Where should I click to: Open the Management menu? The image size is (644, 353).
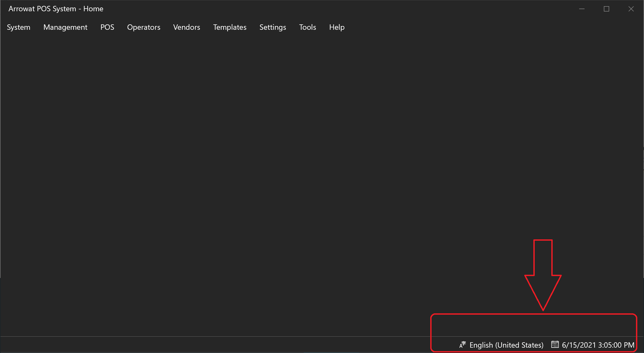[x=65, y=27]
